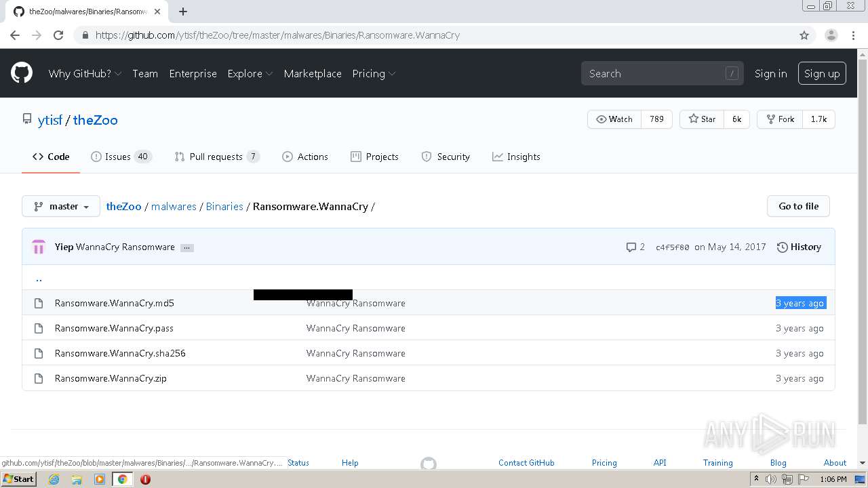Expand the Pricing dropdown in header
This screenshot has width=868, height=488.
pos(374,73)
